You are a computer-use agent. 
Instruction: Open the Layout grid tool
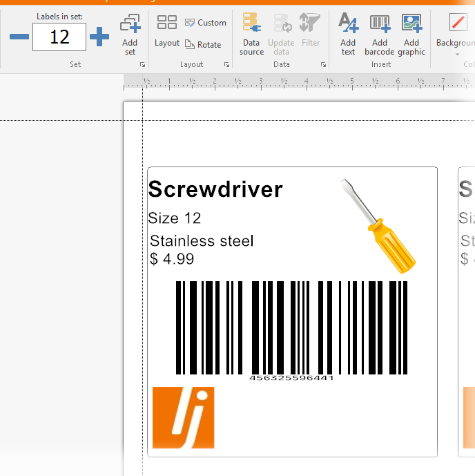(x=167, y=30)
